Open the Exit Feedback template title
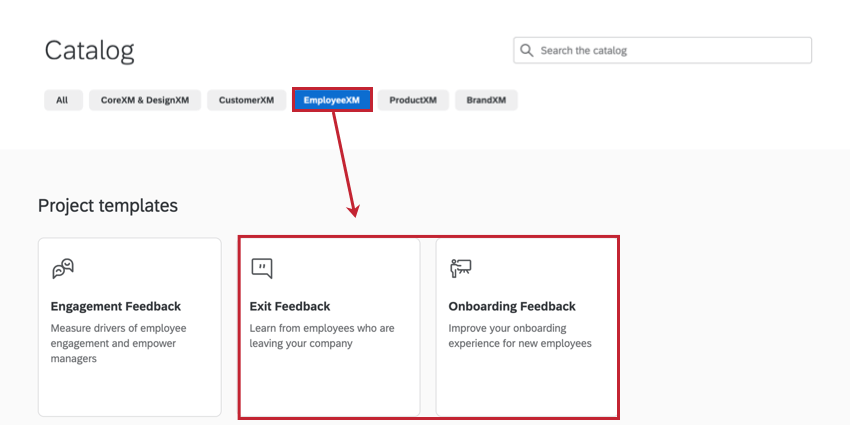 289,306
